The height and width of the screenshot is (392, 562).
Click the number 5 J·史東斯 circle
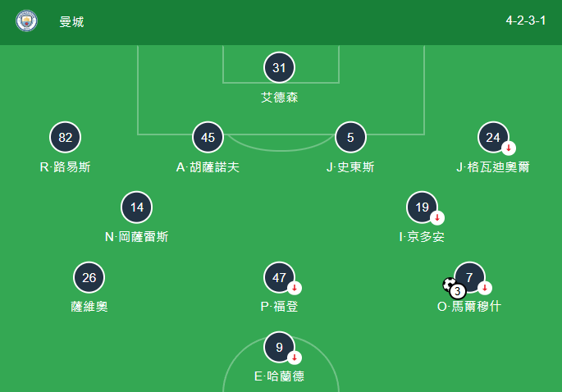pos(350,137)
